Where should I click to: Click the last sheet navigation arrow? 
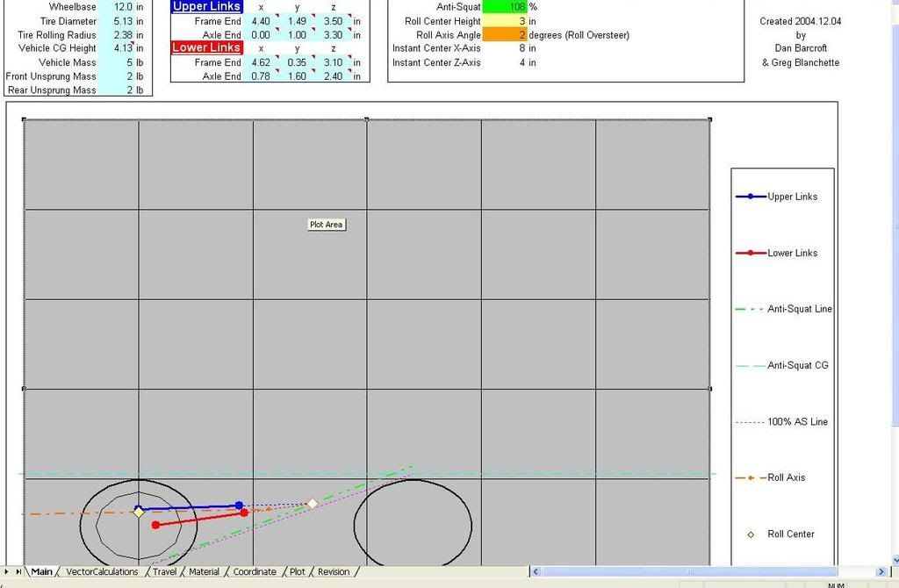(18, 572)
